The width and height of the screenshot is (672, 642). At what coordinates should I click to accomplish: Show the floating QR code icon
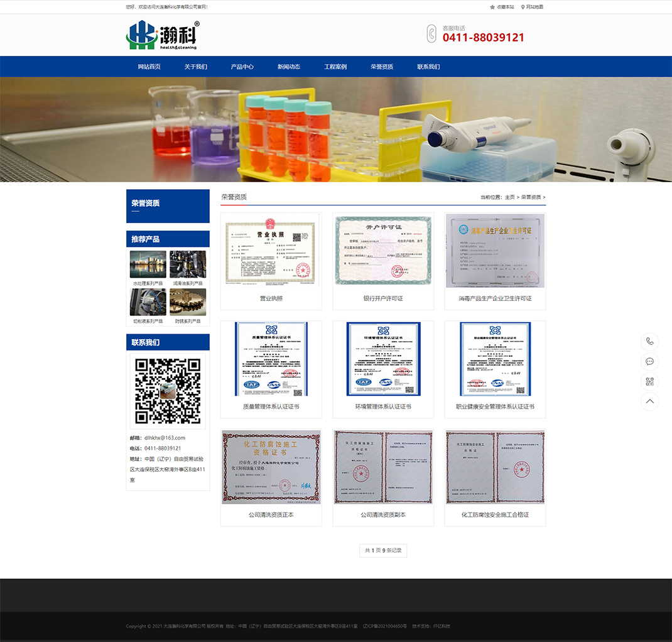pyautogui.click(x=649, y=381)
